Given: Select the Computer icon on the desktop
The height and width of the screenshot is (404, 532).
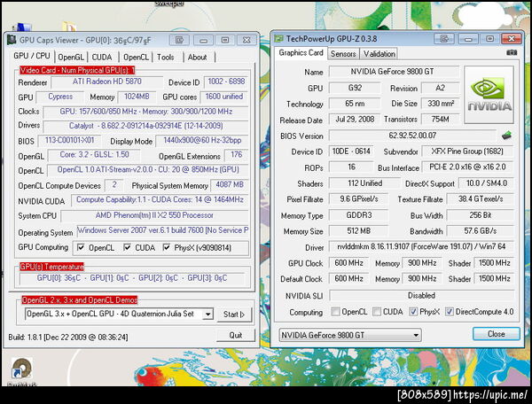Looking at the screenshot, I should click(21, 27).
